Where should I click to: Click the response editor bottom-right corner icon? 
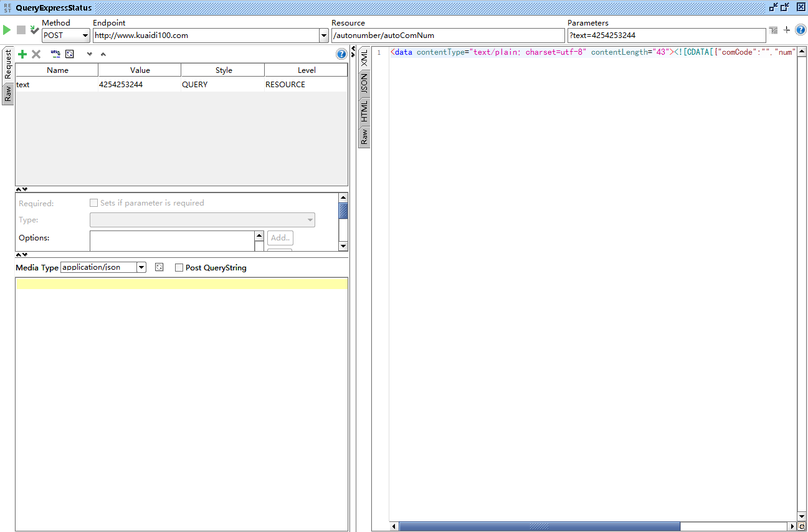tap(802, 526)
